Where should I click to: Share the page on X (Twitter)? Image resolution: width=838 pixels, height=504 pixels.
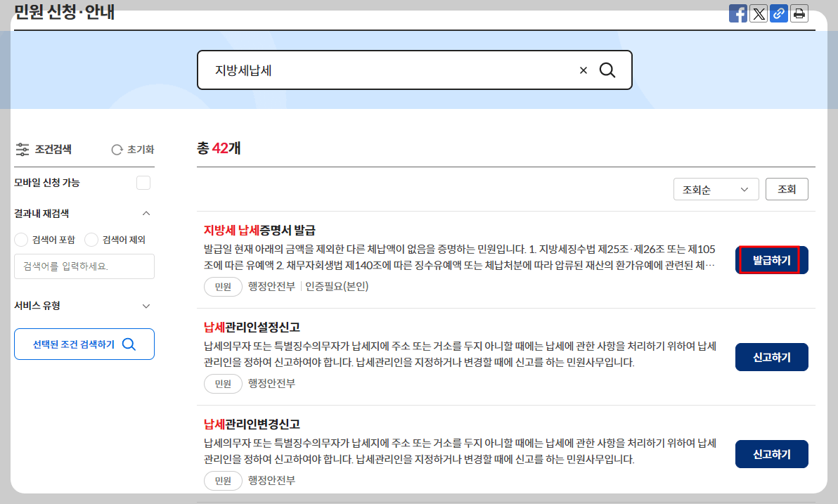click(x=759, y=13)
